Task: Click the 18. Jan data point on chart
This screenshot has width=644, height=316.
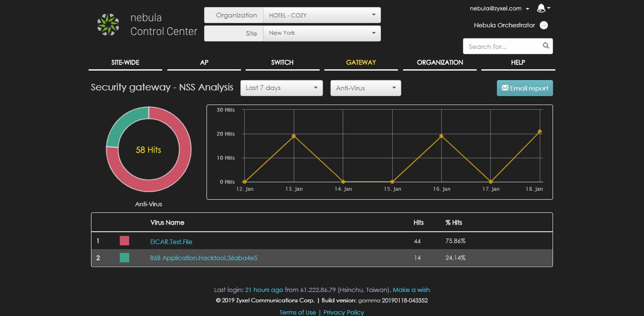Action: (540, 131)
